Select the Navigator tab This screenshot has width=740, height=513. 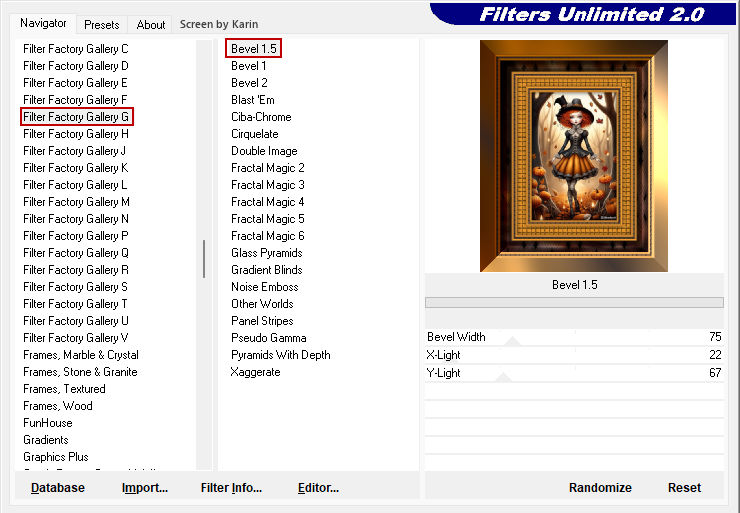pos(44,23)
